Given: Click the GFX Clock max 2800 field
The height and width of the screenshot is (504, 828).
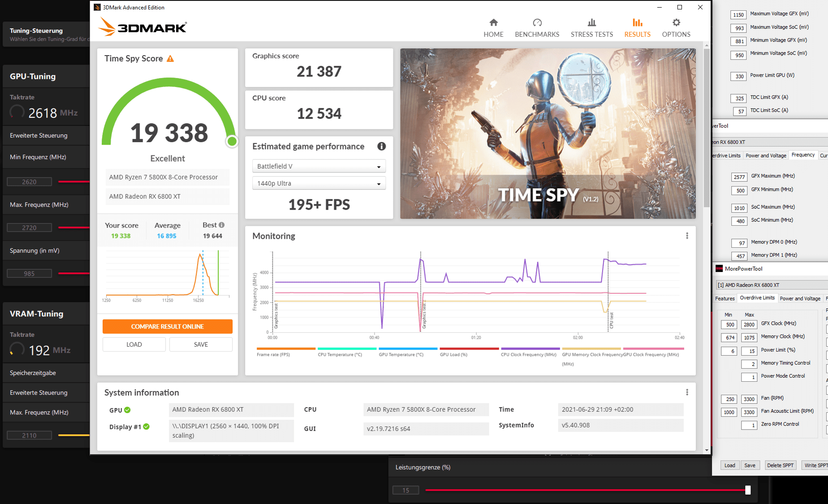Looking at the screenshot, I should (x=749, y=324).
